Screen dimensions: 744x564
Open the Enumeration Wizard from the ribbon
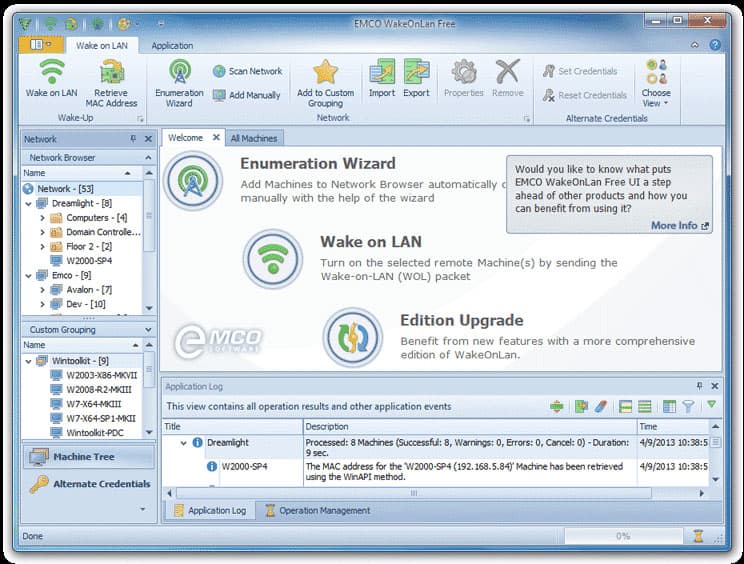click(x=179, y=83)
